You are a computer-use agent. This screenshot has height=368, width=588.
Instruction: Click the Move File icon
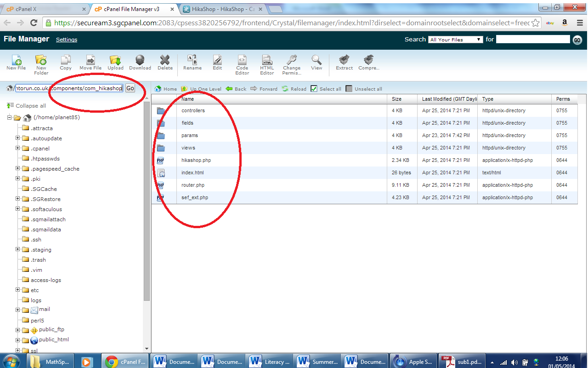pos(90,60)
